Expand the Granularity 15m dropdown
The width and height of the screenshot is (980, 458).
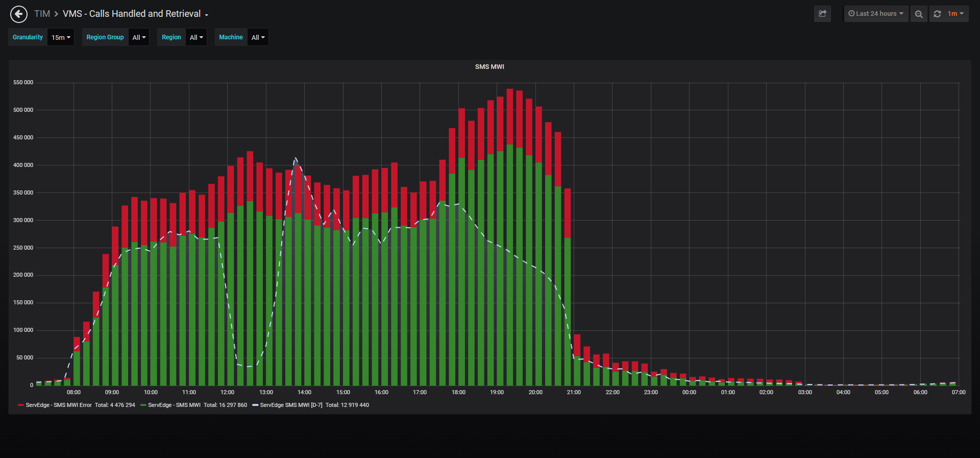(61, 37)
